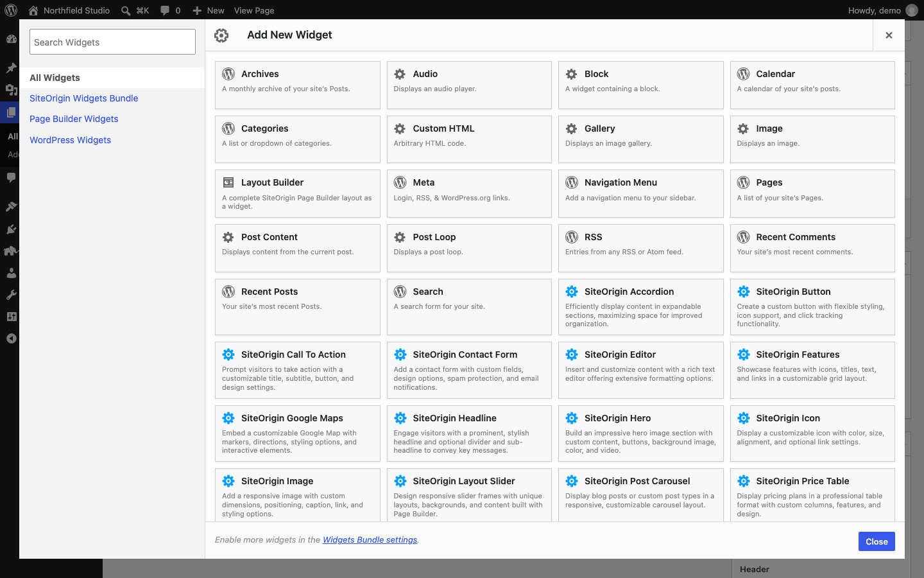The image size is (924, 578).
Task: Show Page Builder Widgets category
Action: [x=74, y=119]
